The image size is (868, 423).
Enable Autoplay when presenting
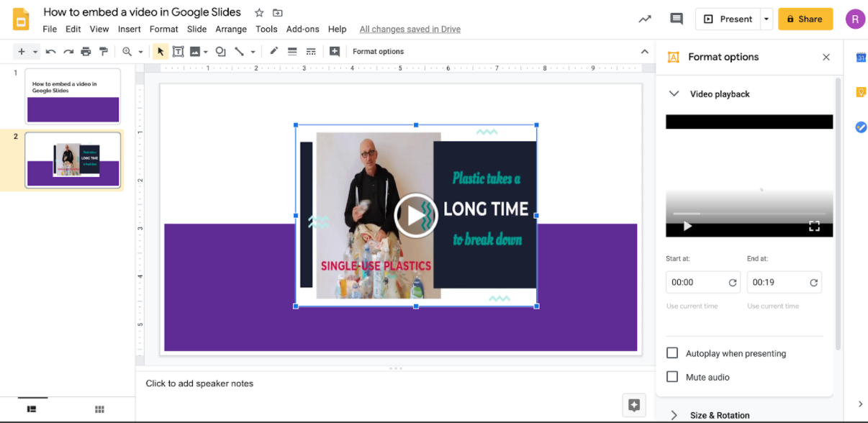tap(672, 353)
